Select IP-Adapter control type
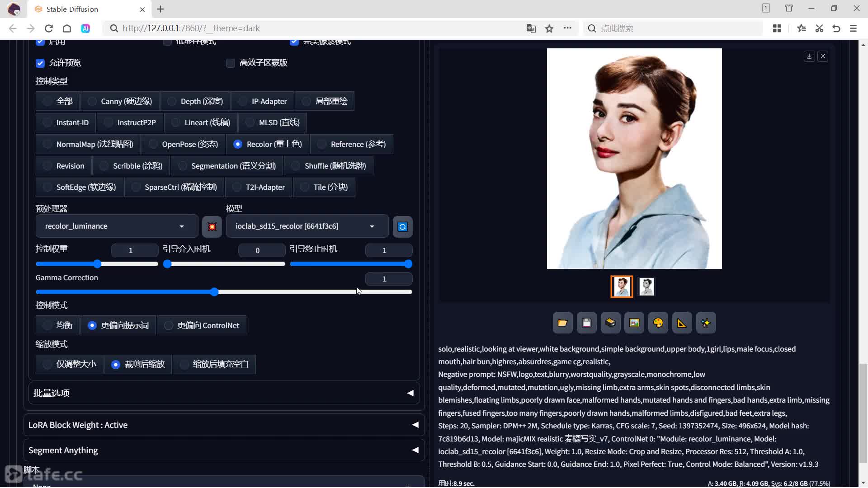 263,101
